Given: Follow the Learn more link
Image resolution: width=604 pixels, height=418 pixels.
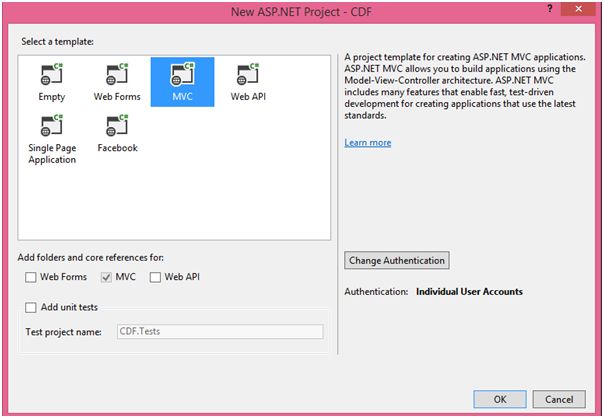Looking at the screenshot, I should (367, 143).
